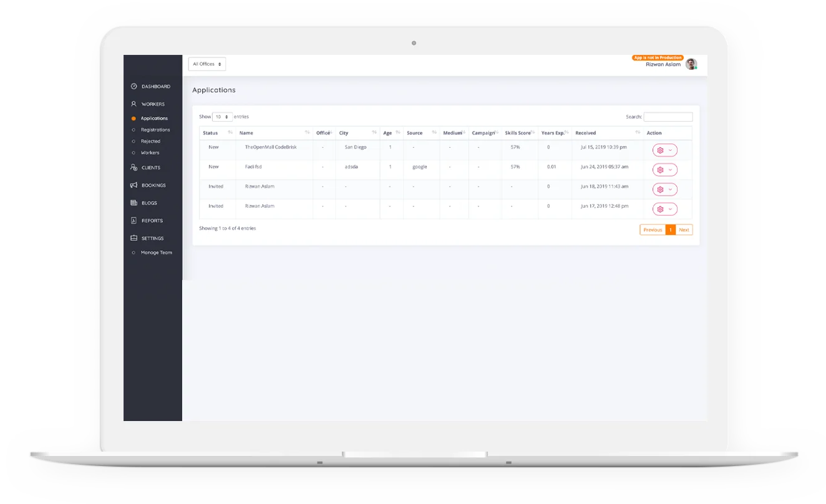Select the Applications radio bullet
Screen dimensions: 826x504
134,118
